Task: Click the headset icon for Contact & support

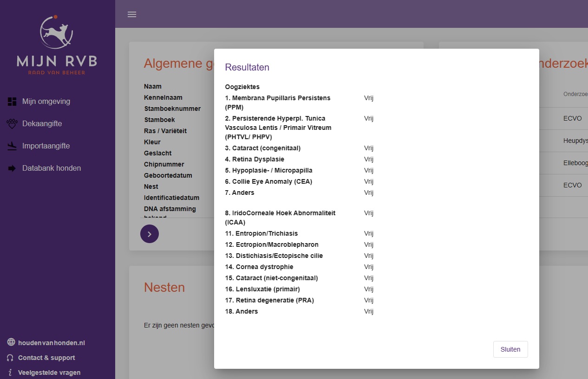Action: [x=10, y=358]
